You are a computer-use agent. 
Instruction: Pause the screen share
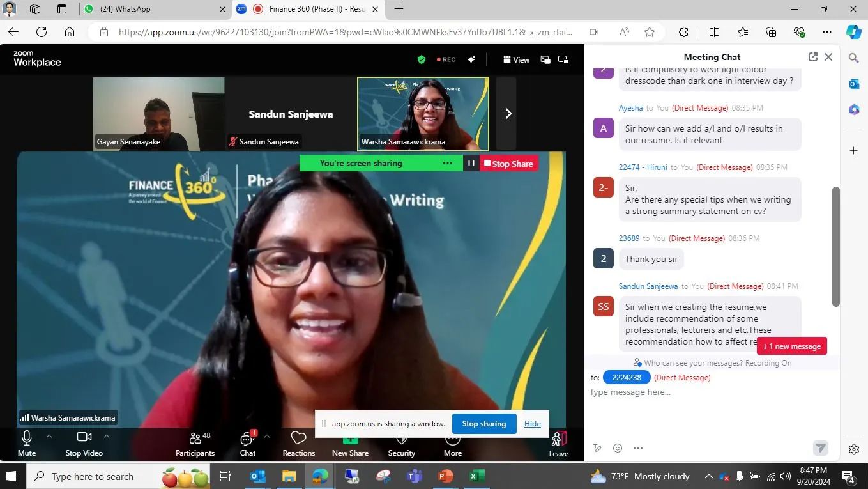pos(471,163)
